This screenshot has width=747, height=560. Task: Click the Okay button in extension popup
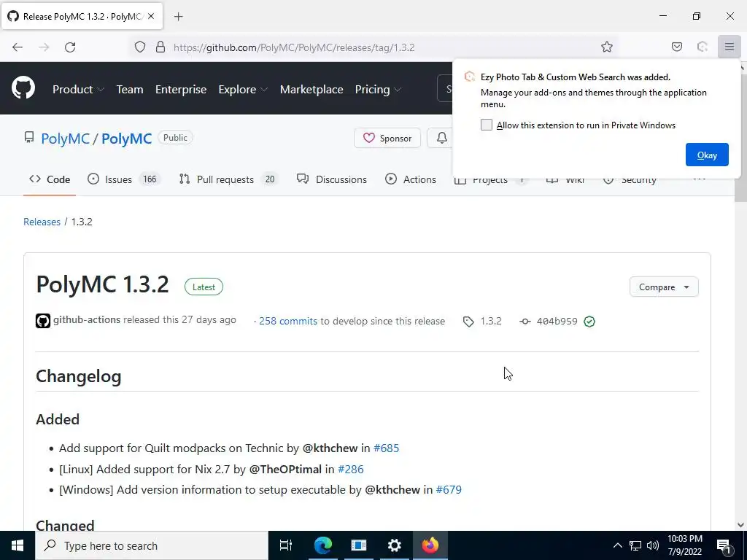707,155
